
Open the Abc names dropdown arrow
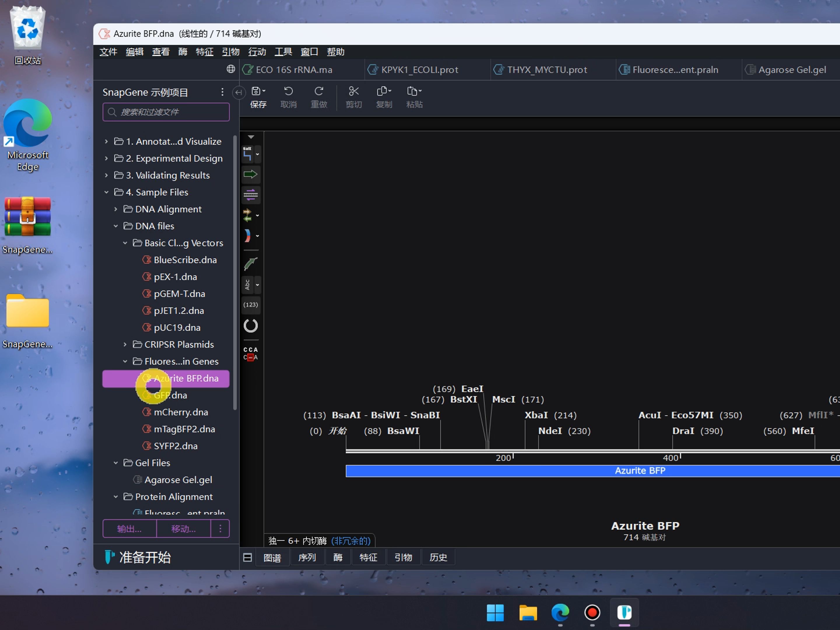tap(257, 285)
